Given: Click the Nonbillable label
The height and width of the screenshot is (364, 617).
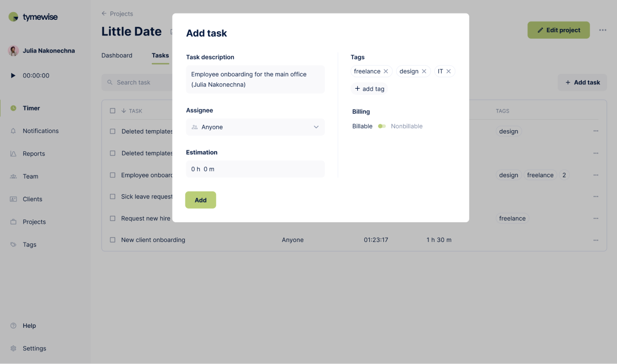Looking at the screenshot, I should (x=407, y=126).
